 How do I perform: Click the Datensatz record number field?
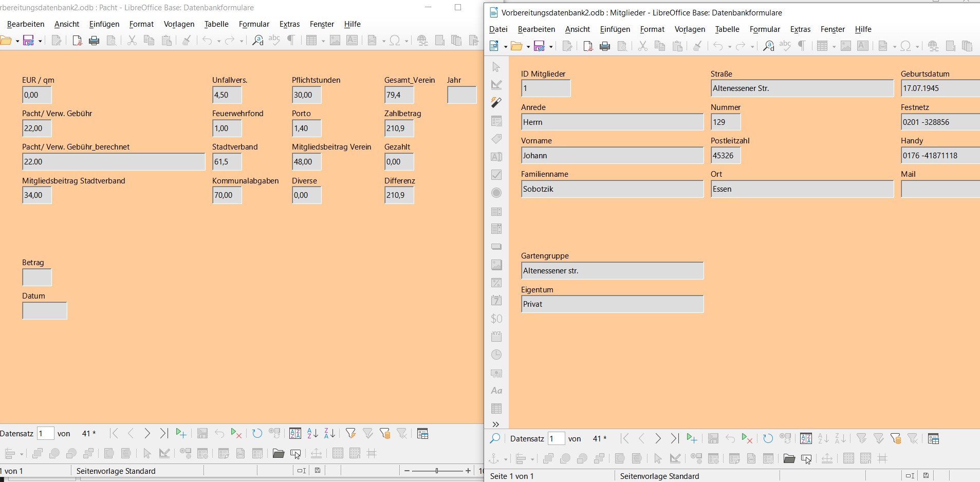[557, 438]
